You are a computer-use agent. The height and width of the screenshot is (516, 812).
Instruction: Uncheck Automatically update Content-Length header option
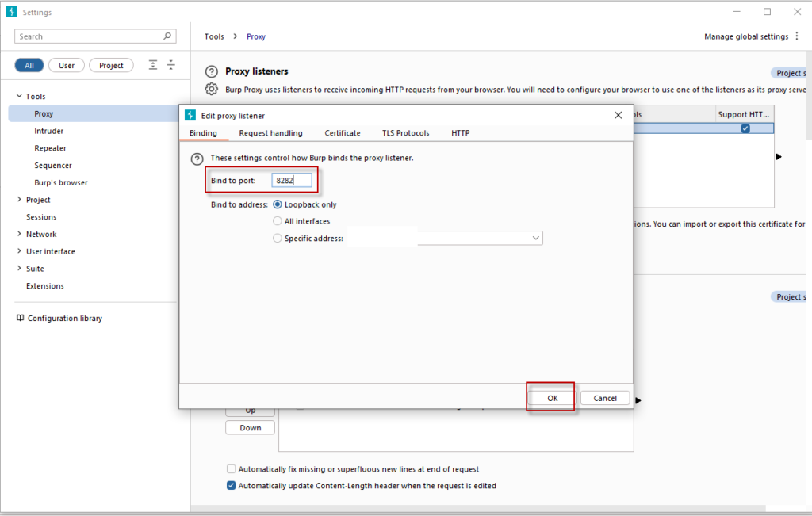pyautogui.click(x=231, y=485)
